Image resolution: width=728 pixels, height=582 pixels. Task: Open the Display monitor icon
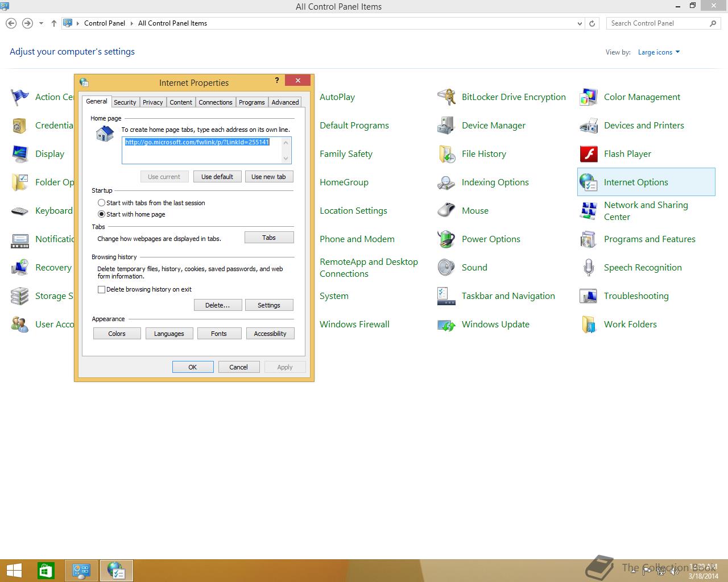click(20, 154)
